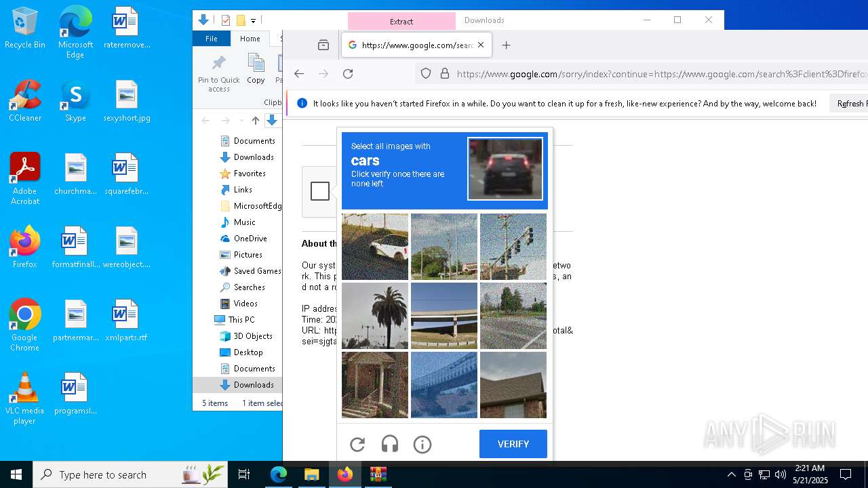The width and height of the screenshot is (868, 488).
Task: Select sexyshort.jpg file on desktop
Action: (x=126, y=102)
